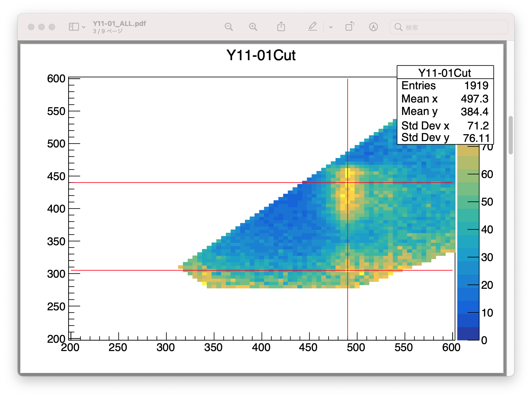Toggle the markup toolbar circle-A icon

pyautogui.click(x=373, y=27)
